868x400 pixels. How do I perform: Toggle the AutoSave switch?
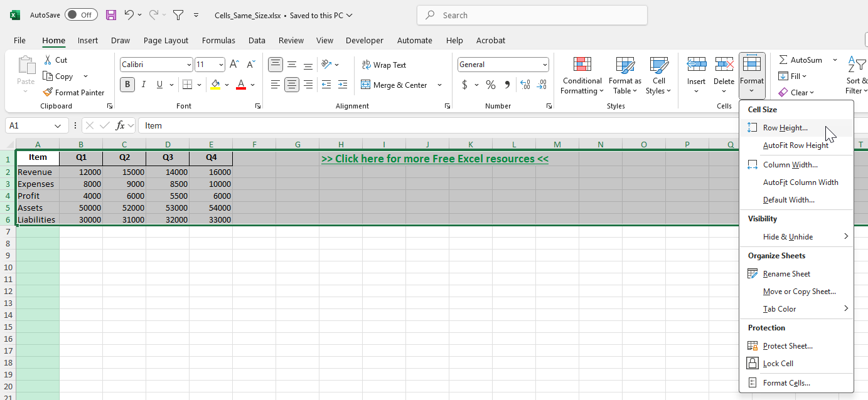click(x=81, y=15)
